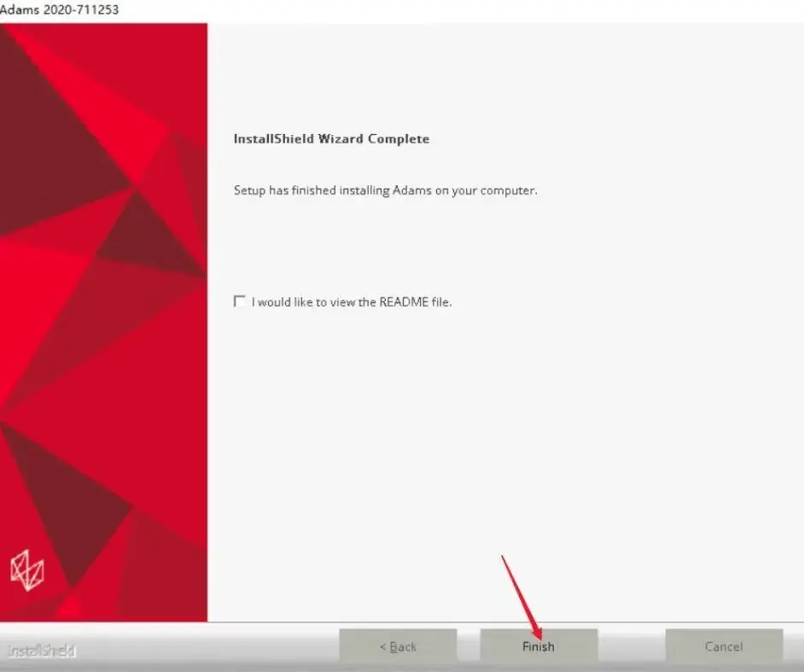Viewport: 804px width, 672px height.
Task: Click the InstallShield brand mark at bottom left
Action: click(x=42, y=651)
